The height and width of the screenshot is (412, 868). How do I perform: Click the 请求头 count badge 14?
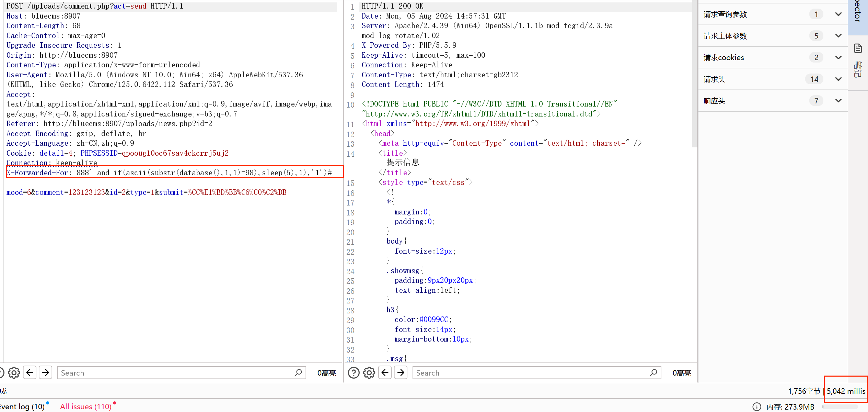814,79
